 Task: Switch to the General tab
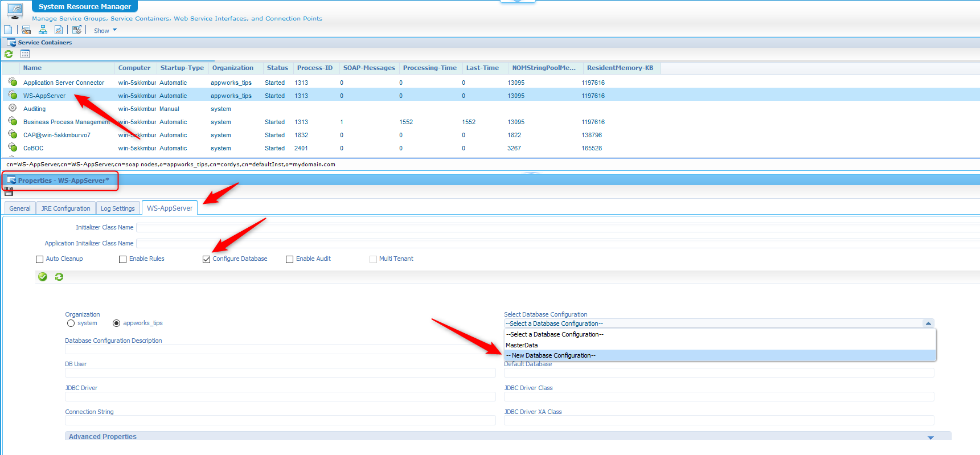tap(20, 208)
